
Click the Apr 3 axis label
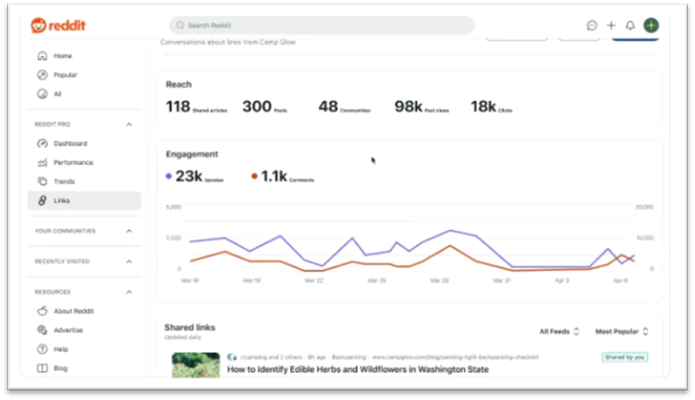(562, 280)
